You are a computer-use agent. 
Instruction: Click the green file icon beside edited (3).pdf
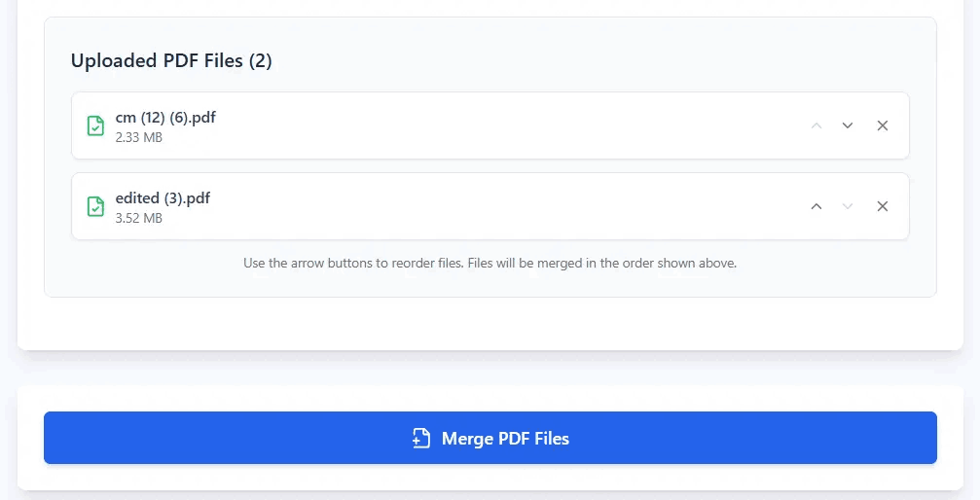95,206
